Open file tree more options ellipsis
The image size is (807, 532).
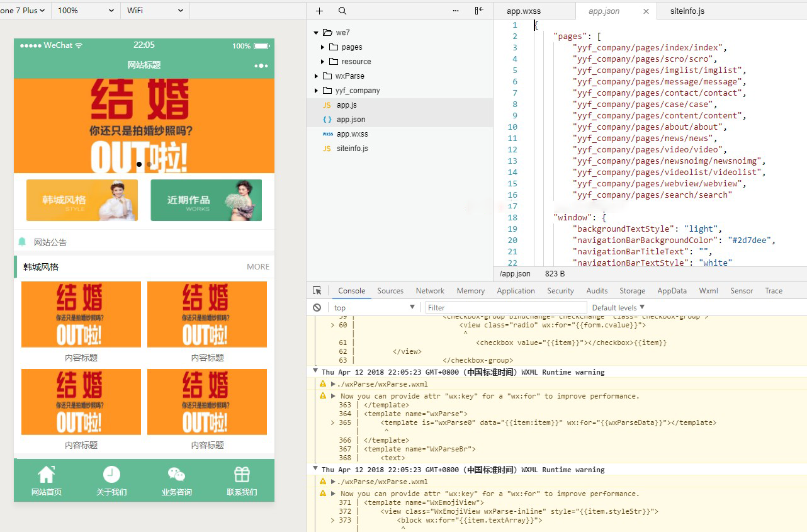tap(456, 11)
